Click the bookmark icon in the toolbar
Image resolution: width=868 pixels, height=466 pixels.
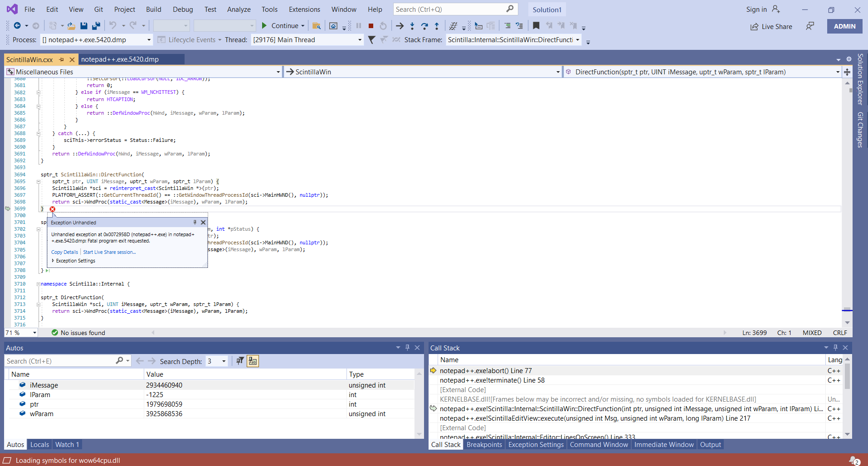coord(536,26)
